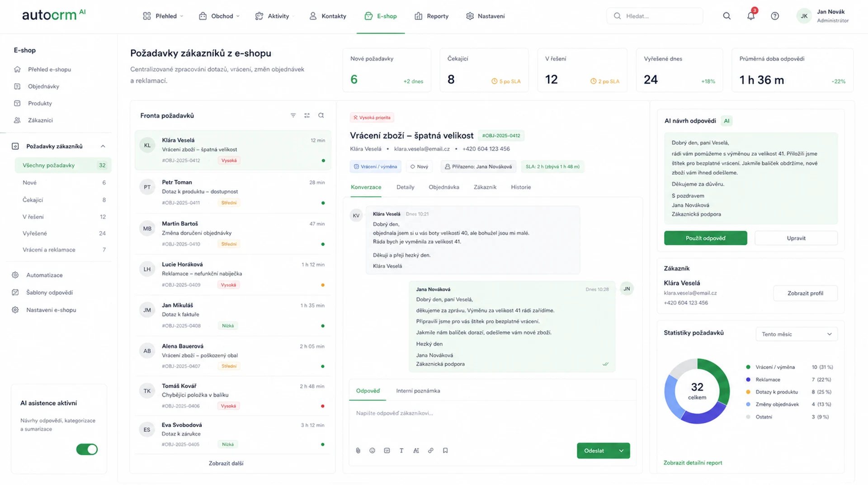Switch to the Objednávka tab
This screenshot has width=868, height=485.
point(443,187)
